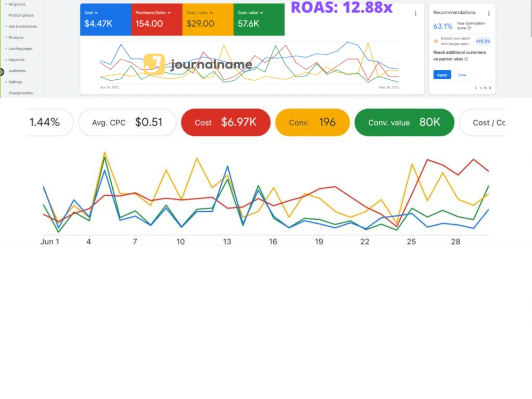Click the '28' axis label on June chart

456,242
